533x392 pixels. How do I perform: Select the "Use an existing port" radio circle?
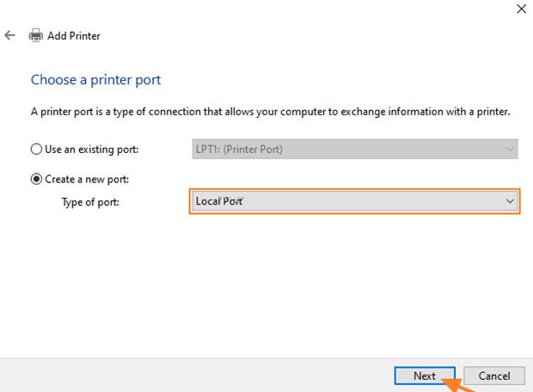coord(36,149)
